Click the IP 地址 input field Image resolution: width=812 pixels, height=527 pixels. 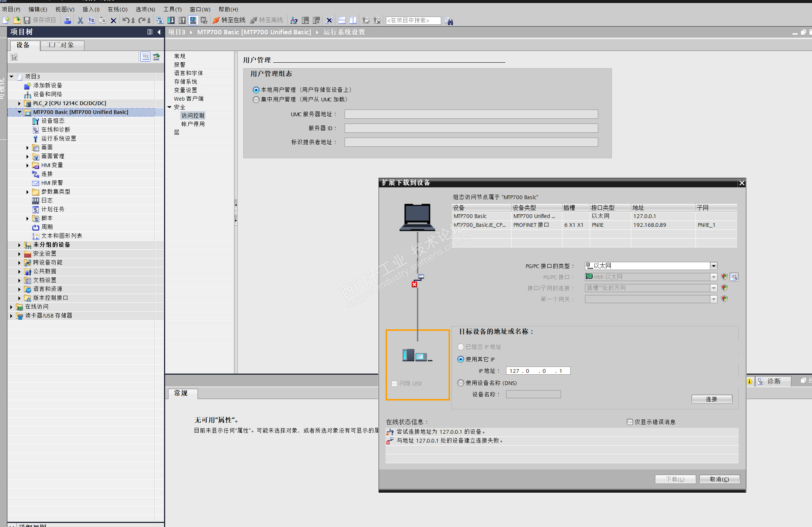[538, 371]
